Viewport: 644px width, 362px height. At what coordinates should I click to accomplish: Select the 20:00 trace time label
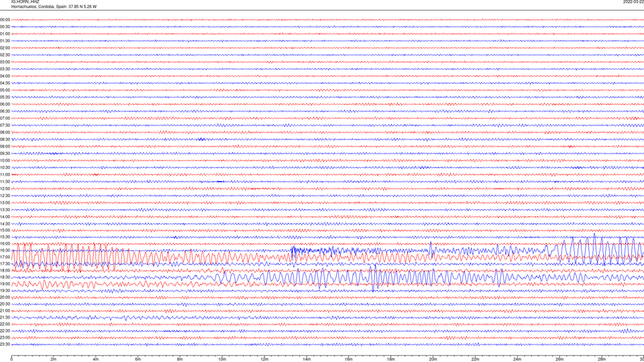click(x=5, y=297)
